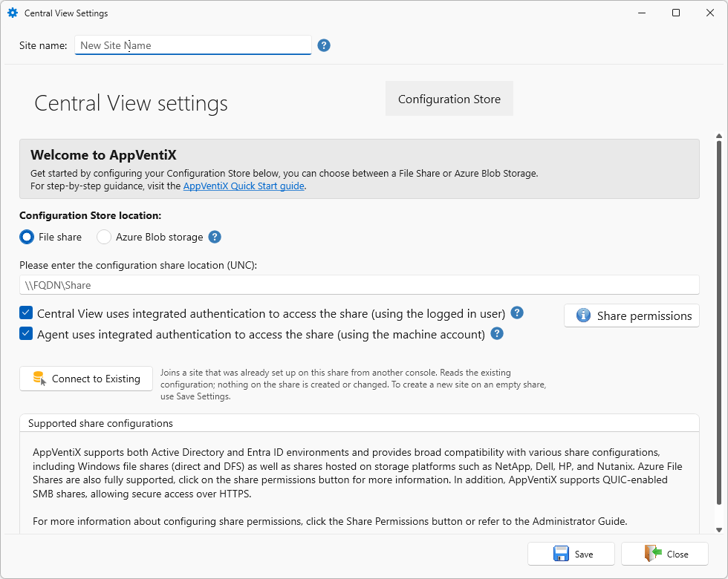Click the scroll down arrow
This screenshot has height=579, width=728.
point(719,530)
